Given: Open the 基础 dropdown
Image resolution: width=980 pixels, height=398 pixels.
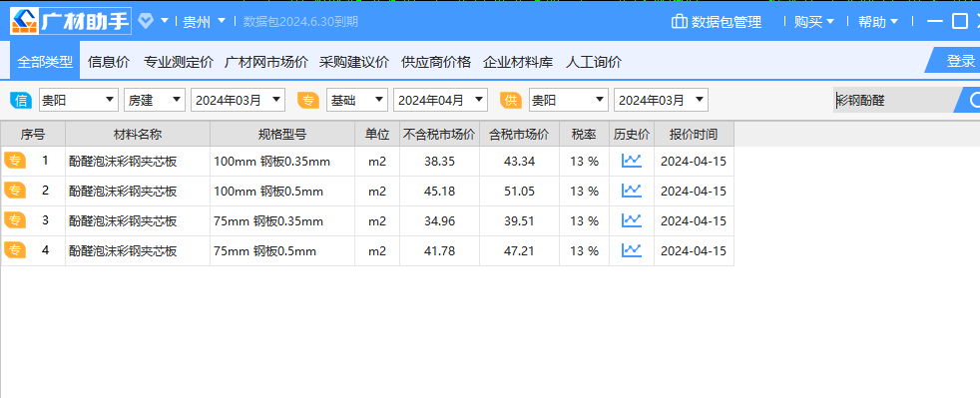Looking at the screenshot, I should 357,100.
